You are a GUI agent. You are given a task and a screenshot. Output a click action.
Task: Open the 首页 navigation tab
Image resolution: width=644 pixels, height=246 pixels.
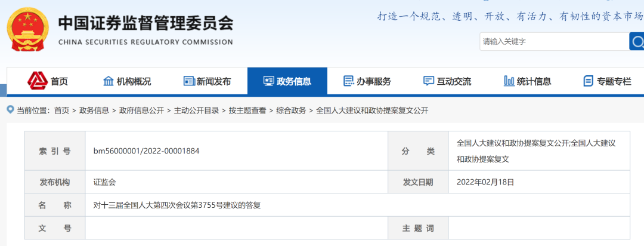coord(48,81)
